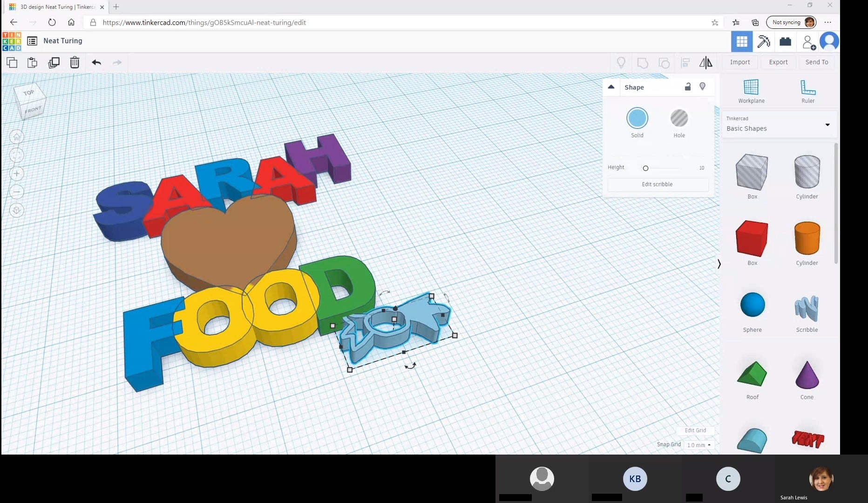
Task: Set shape to Solid
Action: [x=637, y=118]
